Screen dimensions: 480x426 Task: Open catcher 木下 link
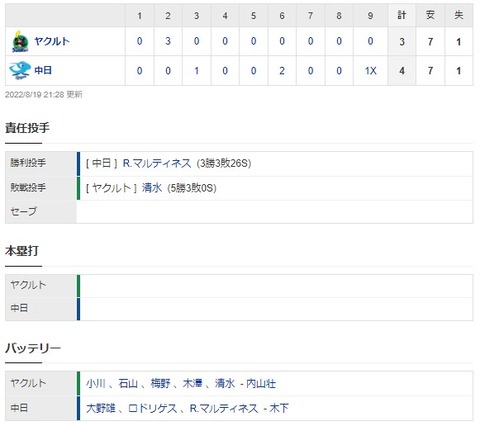(279, 408)
